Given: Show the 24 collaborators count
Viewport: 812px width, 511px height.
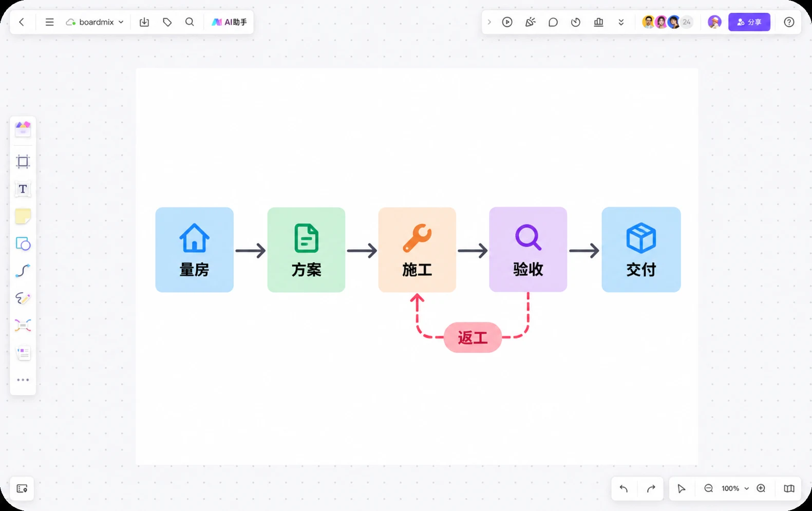Looking at the screenshot, I should [687, 22].
